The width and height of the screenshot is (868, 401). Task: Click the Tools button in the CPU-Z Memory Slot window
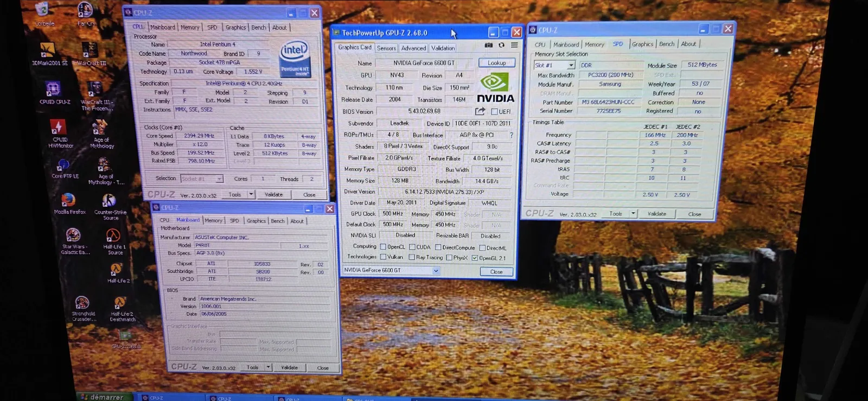click(x=616, y=214)
